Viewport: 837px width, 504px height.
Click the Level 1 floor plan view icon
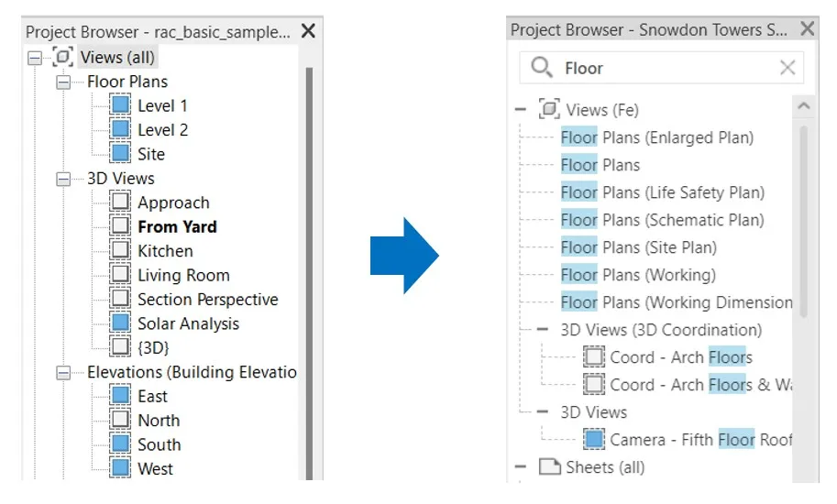[121, 105]
